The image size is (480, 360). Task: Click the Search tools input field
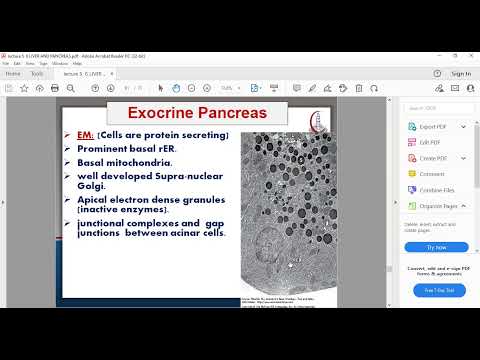[x=439, y=108]
